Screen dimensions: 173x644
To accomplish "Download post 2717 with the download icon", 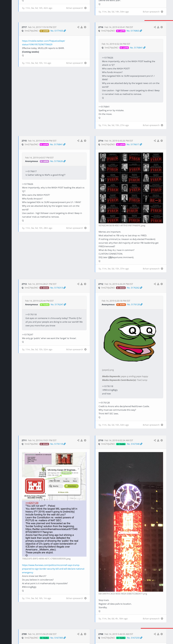I will pyautogui.click(x=82, y=27).
